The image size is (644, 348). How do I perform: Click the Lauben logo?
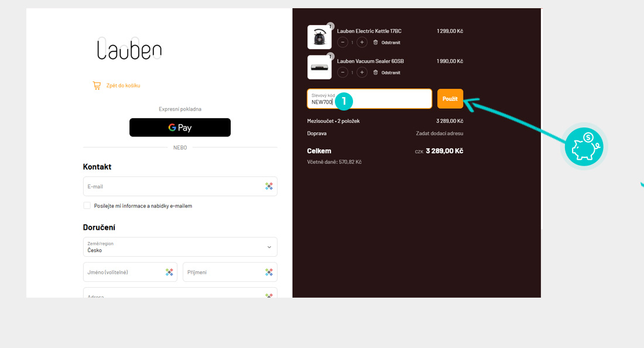(129, 49)
